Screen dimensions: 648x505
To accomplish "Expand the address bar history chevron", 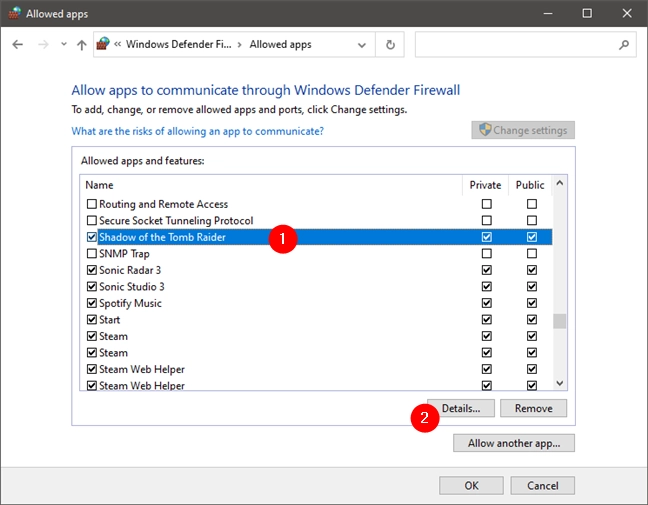I will [362, 45].
